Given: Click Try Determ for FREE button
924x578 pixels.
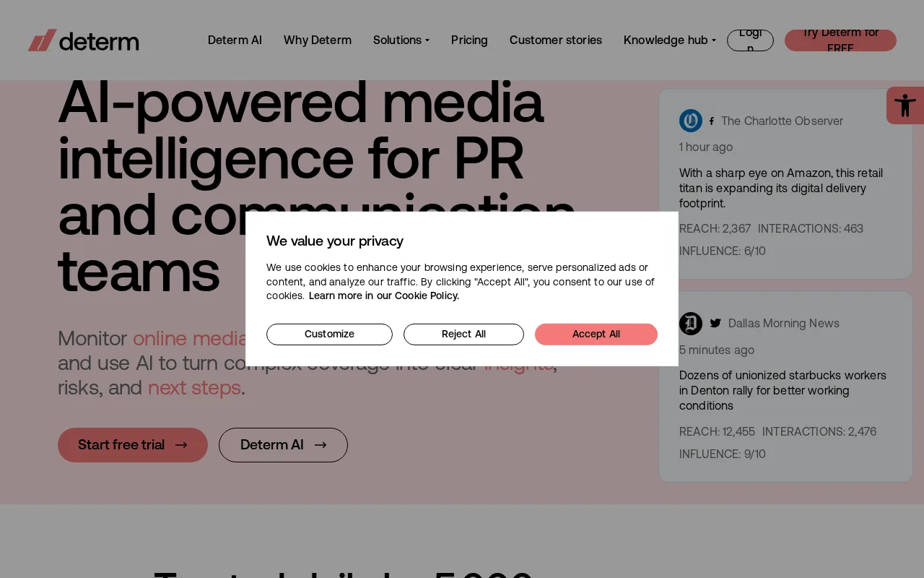Looking at the screenshot, I should (840, 40).
